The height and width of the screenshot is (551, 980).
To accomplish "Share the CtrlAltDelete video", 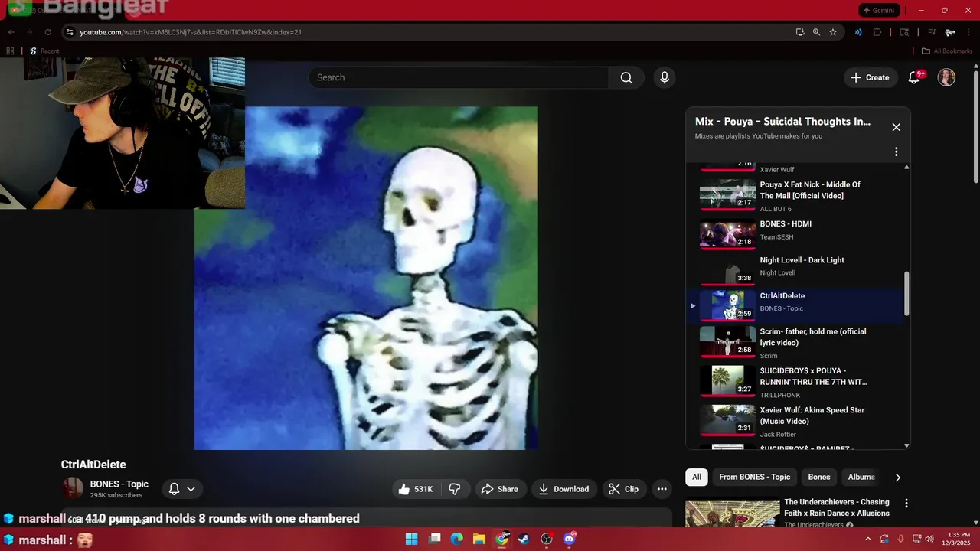I will tap(499, 489).
